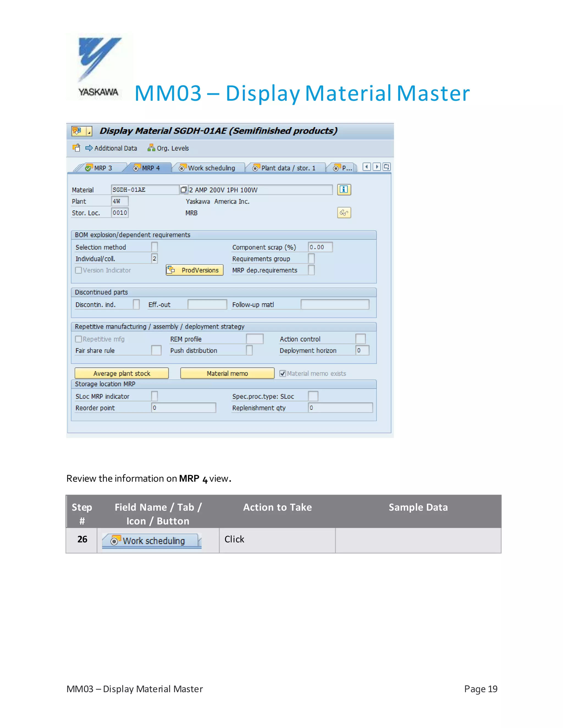Open Additional Data
The image size is (563, 728).
tap(111, 148)
